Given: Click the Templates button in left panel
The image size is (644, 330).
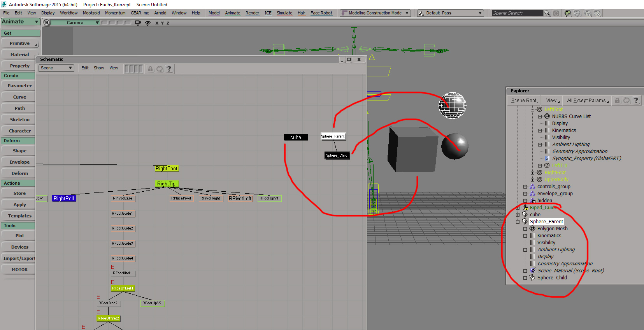Looking at the screenshot, I should [20, 216].
